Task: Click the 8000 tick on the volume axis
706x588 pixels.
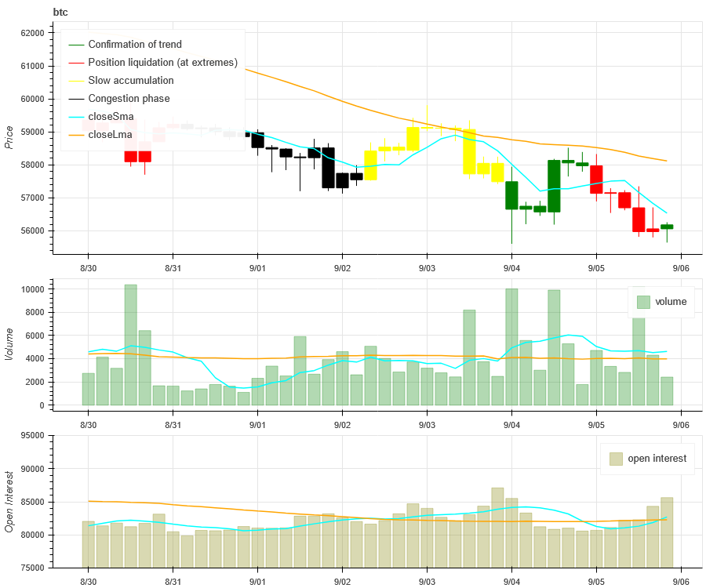Action: click(35, 312)
